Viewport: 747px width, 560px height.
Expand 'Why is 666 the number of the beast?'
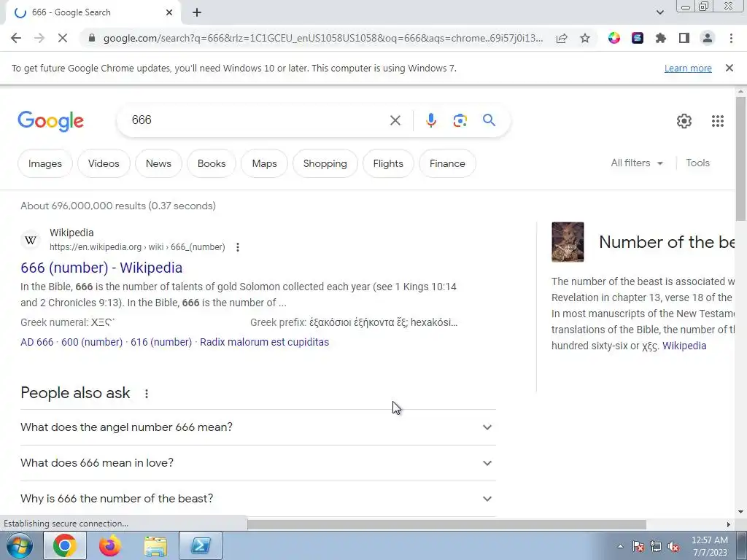click(258, 499)
